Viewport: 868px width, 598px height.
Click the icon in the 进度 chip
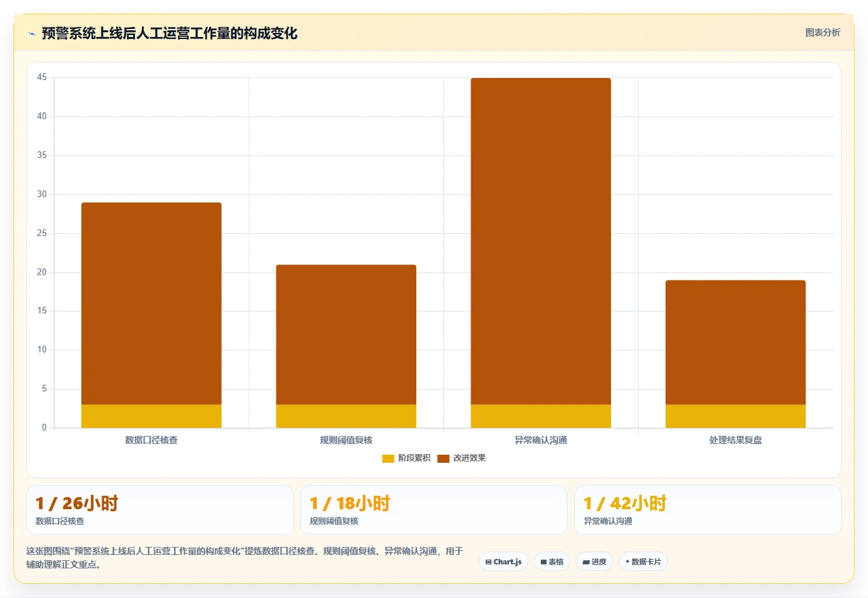(x=586, y=562)
